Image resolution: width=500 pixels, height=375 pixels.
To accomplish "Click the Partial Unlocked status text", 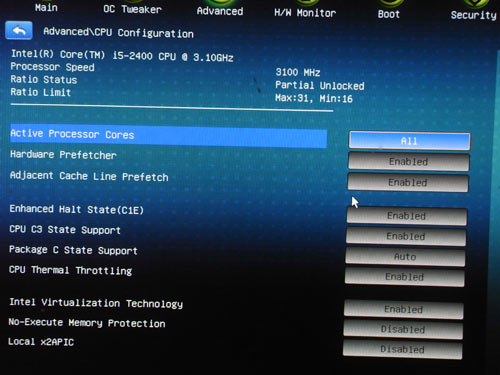I will pyautogui.click(x=320, y=85).
